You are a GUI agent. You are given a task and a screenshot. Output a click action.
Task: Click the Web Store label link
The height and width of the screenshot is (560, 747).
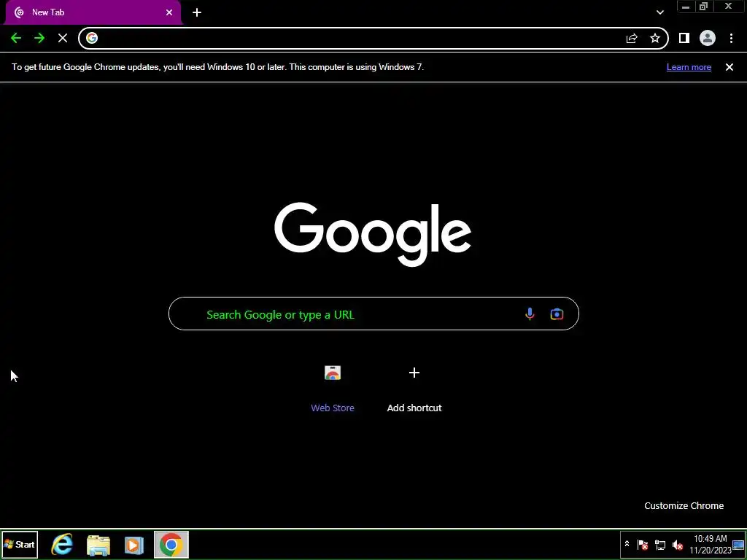point(333,408)
